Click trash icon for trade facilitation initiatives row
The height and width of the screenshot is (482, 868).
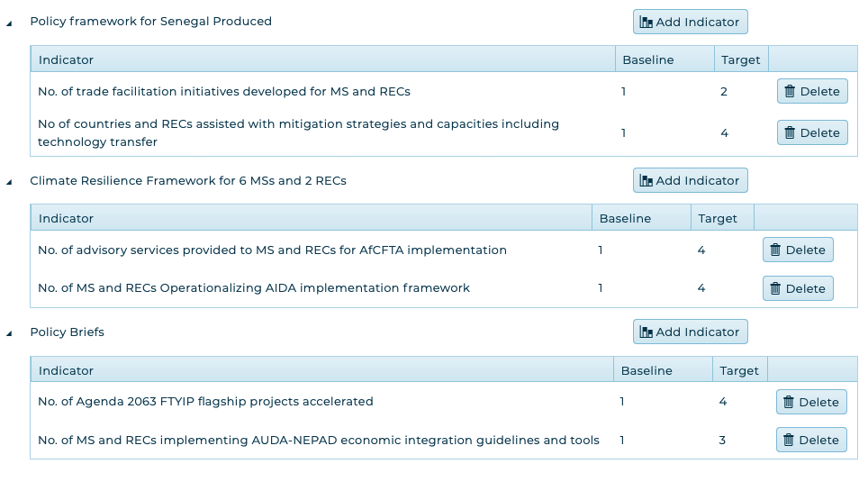[790, 91]
